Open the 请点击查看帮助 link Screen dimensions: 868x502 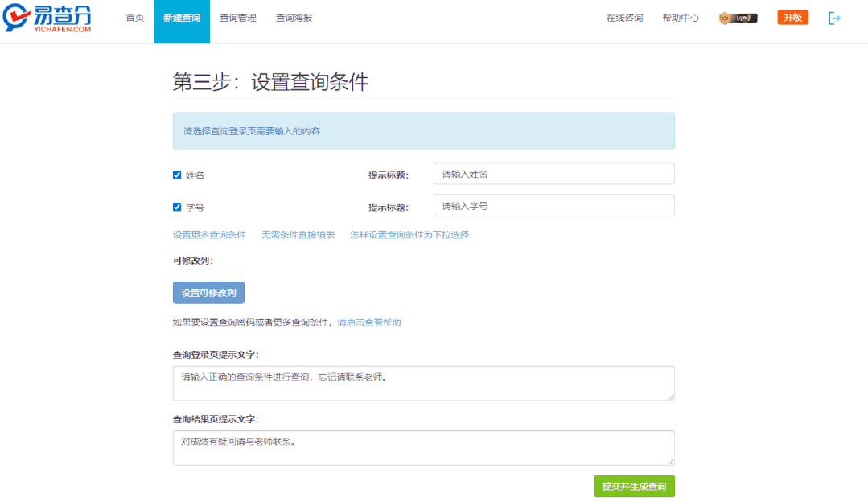coord(369,322)
